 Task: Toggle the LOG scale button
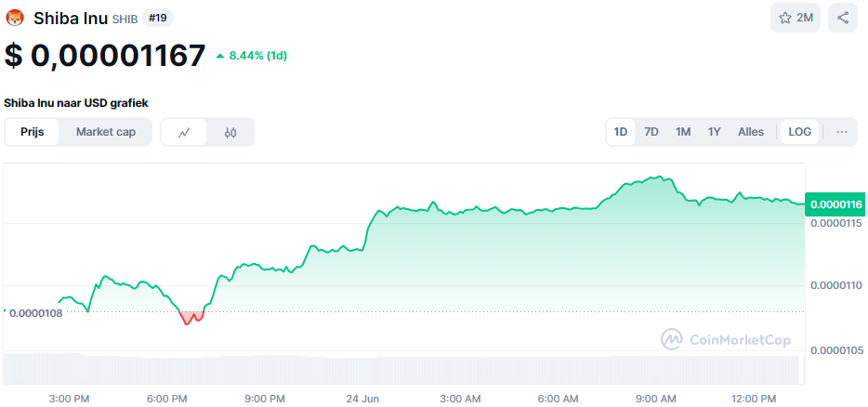click(x=800, y=132)
